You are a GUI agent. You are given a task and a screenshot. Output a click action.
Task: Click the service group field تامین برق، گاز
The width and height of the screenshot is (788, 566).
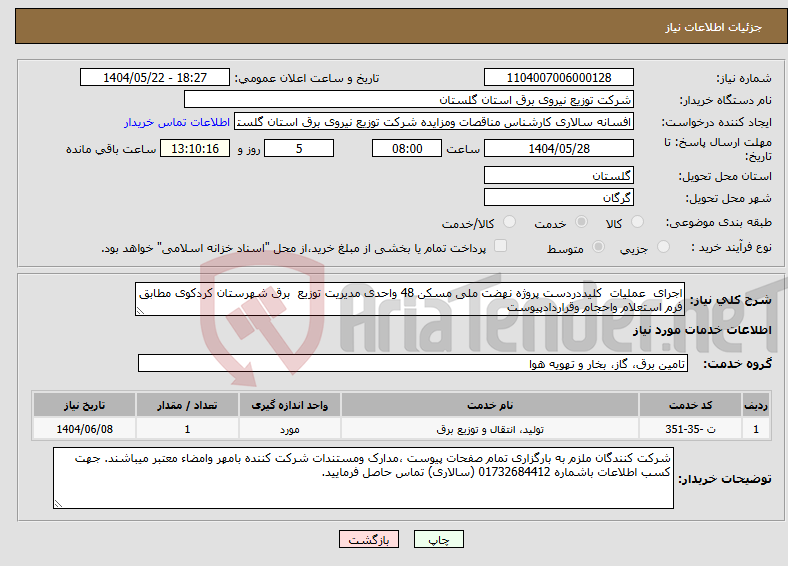[413, 363]
